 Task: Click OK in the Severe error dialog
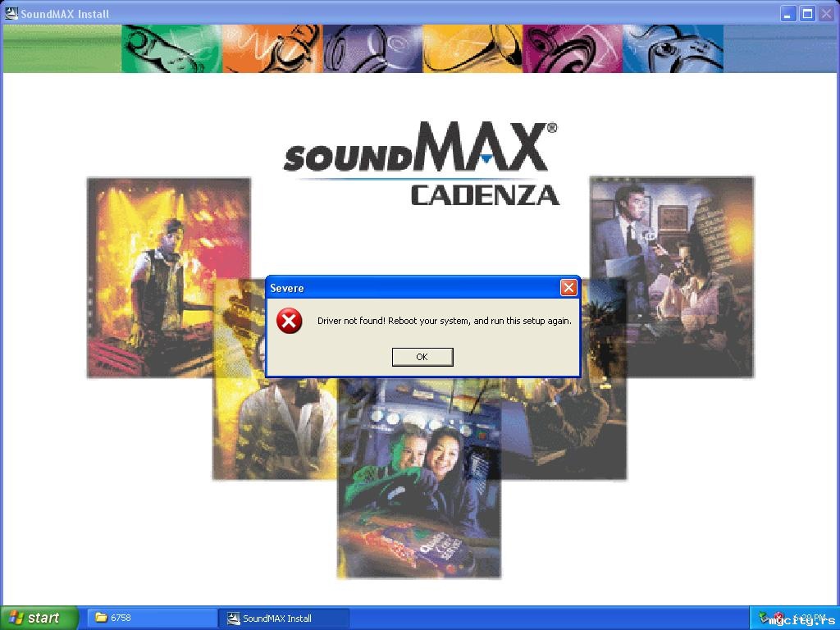[x=422, y=357]
